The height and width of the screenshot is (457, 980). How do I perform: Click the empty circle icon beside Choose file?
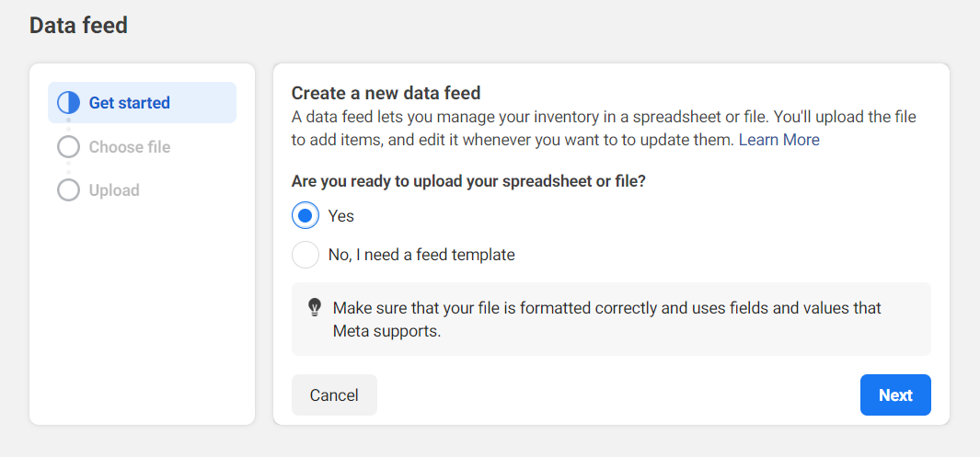69,147
